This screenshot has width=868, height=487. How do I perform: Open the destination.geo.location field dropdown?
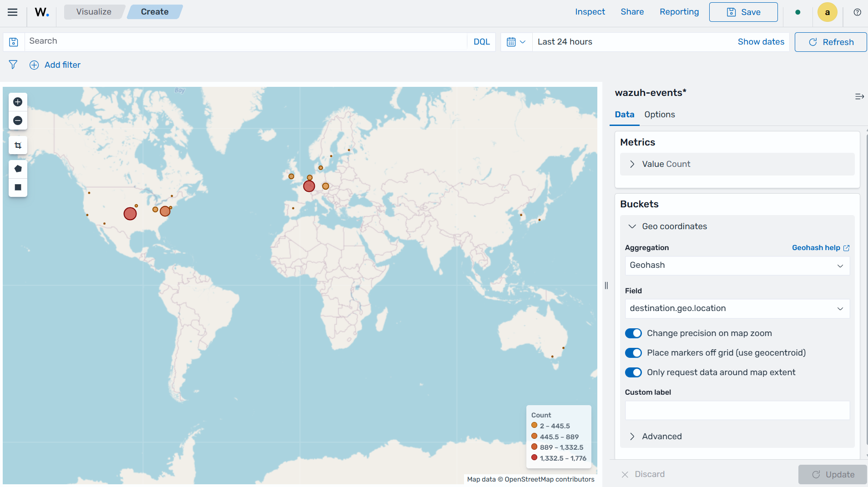[x=737, y=309]
